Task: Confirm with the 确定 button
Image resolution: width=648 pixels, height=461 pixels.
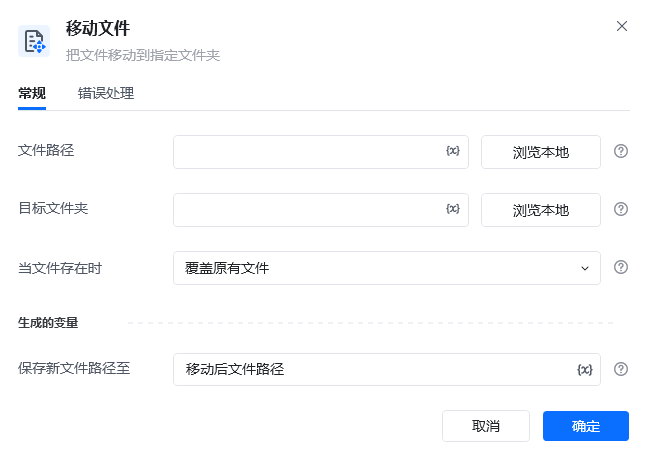Action: coord(586,426)
